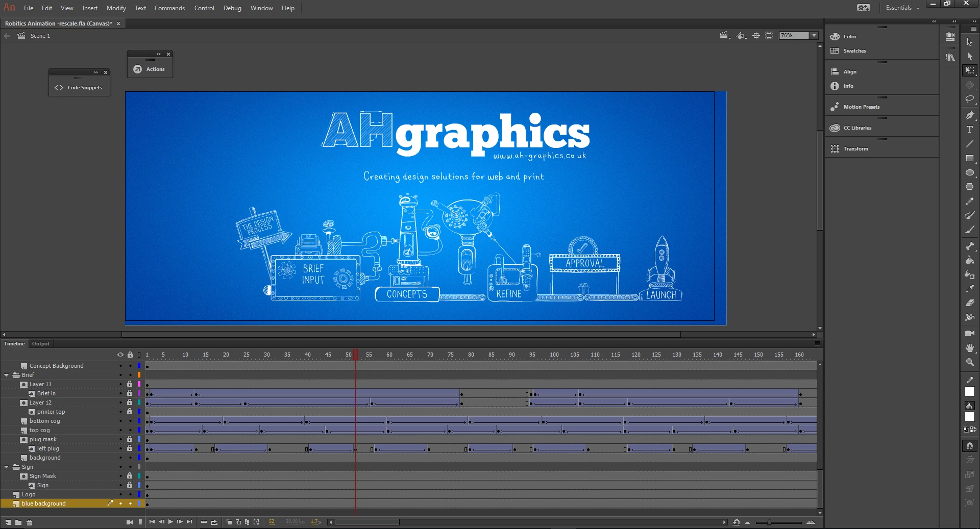Select the Hand tool
The height and width of the screenshot is (529, 980).
(x=970, y=347)
